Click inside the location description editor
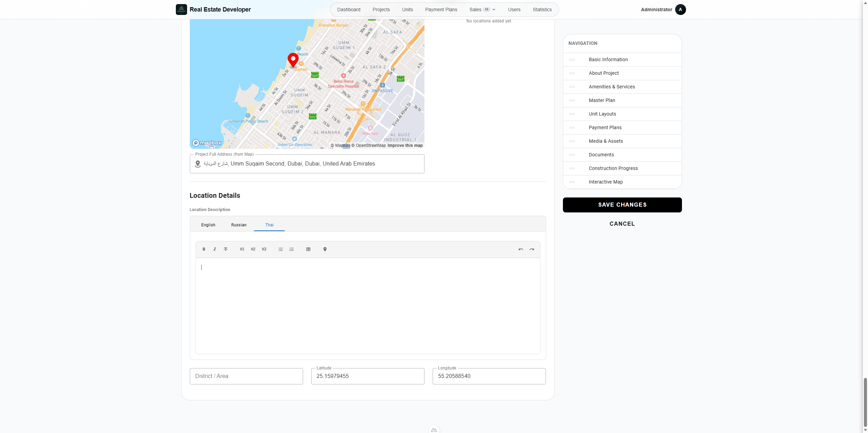 [x=368, y=306]
